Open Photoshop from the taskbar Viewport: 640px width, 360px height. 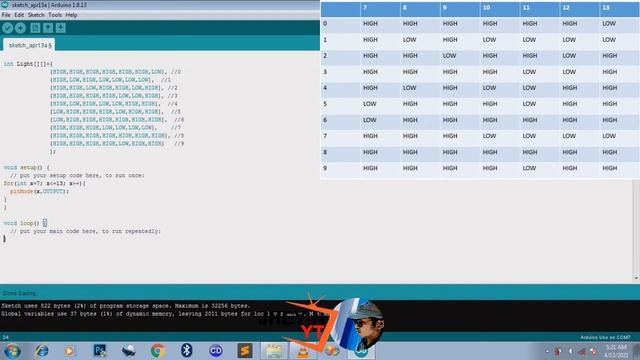(100, 351)
